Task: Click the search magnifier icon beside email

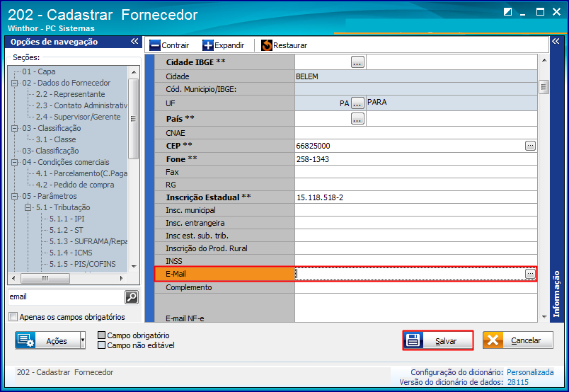Action: click(x=132, y=297)
